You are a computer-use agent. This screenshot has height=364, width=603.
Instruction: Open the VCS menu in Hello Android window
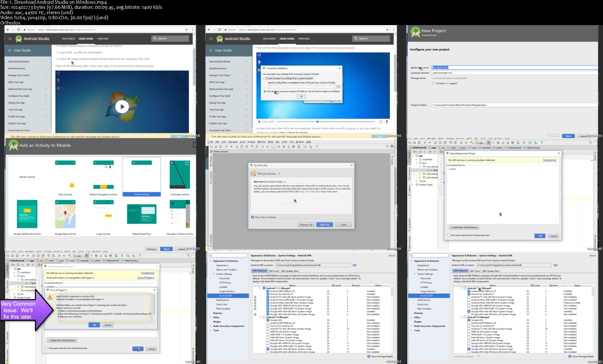[291, 142]
